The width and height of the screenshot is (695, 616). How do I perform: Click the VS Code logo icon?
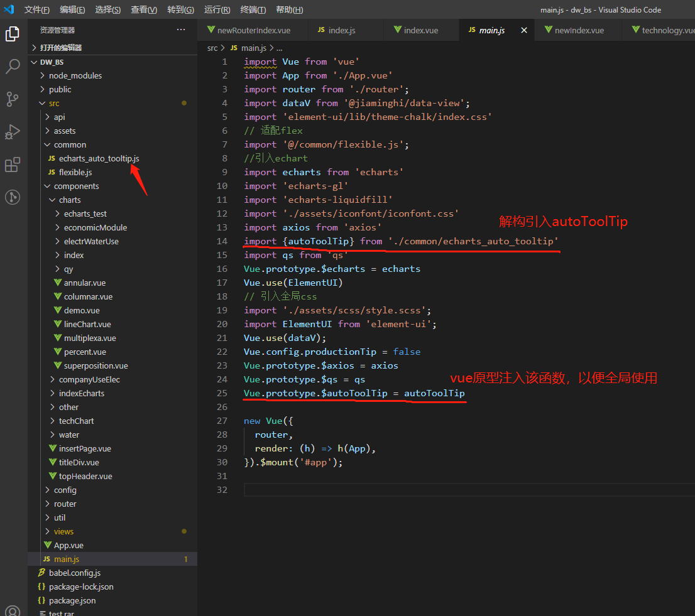coord(9,9)
